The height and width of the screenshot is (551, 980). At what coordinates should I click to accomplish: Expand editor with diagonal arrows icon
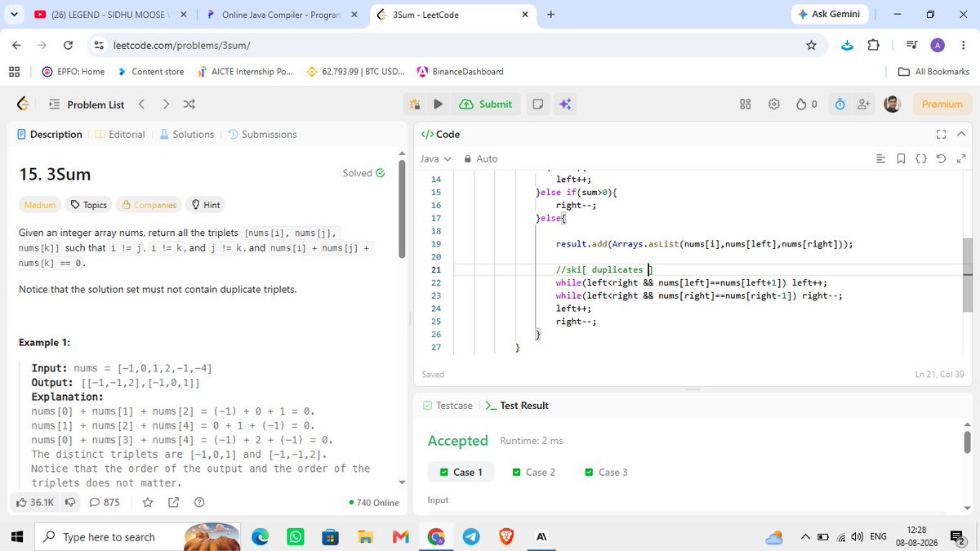[x=961, y=158]
